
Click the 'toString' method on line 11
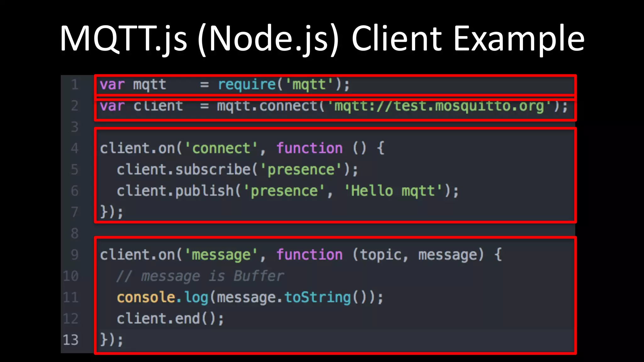click(x=318, y=297)
